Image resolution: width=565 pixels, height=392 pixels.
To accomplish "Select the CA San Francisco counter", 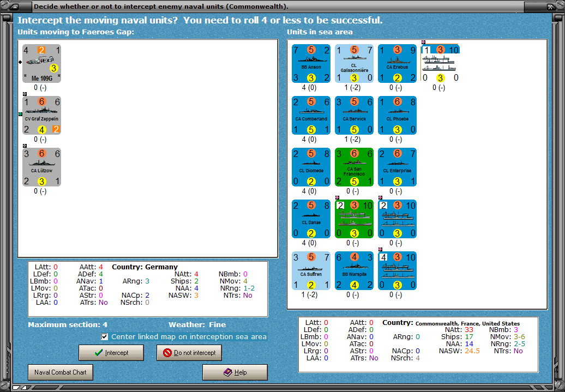I will click(354, 167).
